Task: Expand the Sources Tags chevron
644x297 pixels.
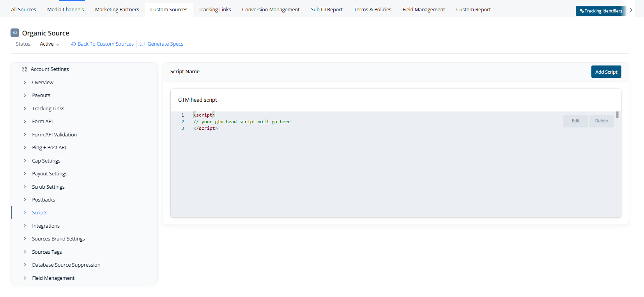Action: [25, 252]
